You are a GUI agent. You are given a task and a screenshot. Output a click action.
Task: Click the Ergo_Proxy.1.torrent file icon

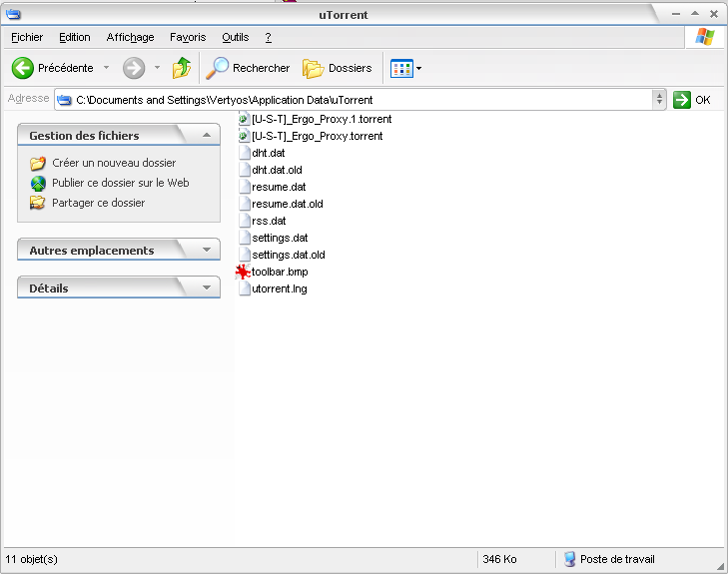(x=244, y=119)
